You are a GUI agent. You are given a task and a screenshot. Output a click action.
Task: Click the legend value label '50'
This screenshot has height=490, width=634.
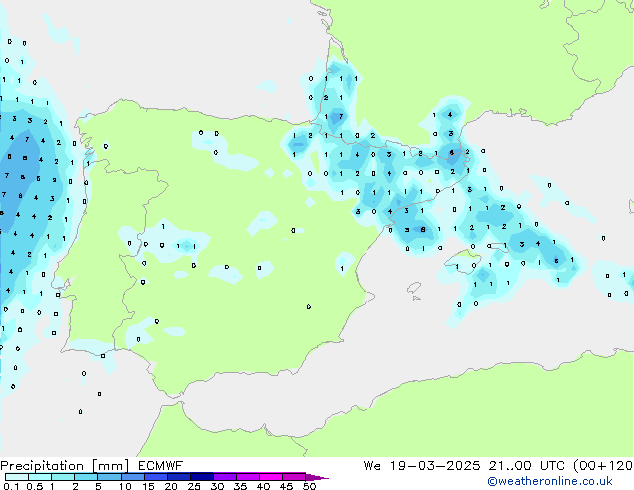309,486
